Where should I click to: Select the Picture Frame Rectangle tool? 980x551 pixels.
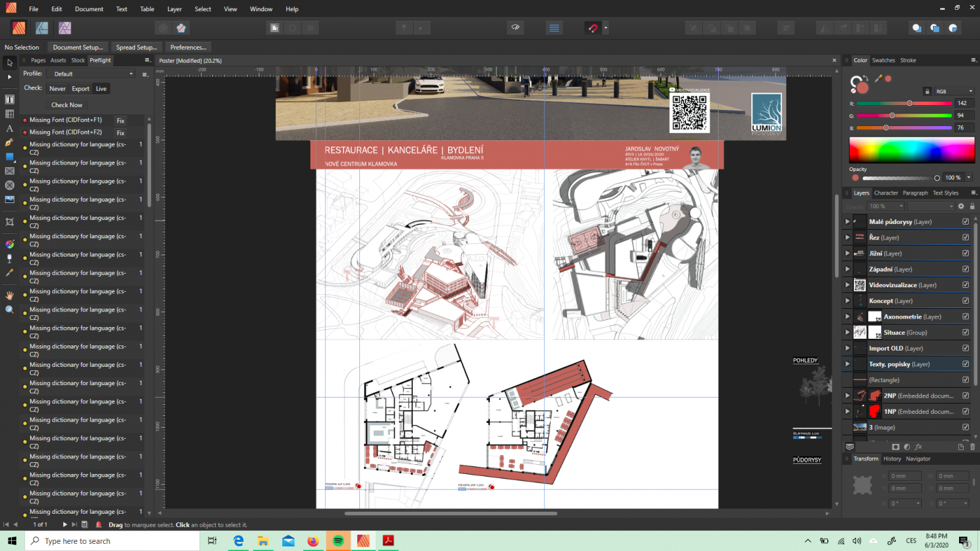pyautogui.click(x=10, y=171)
